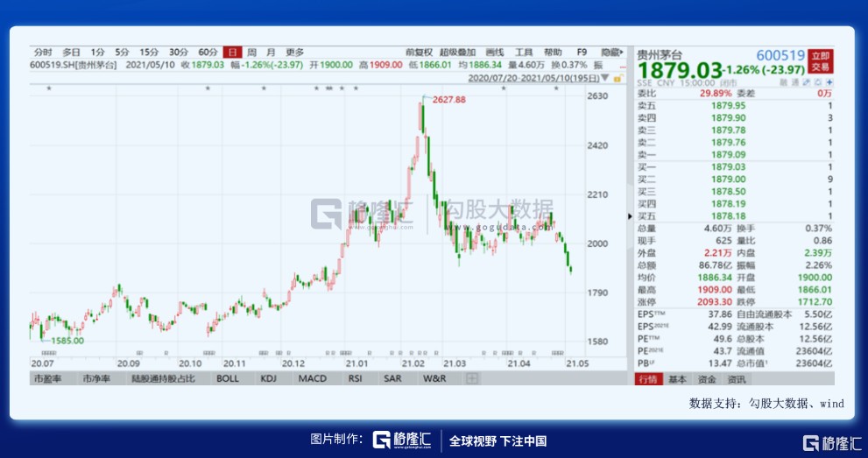Viewport: 868px width, 458px height.
Task: Click the small black arrow beside 买五
Action: coord(631,216)
